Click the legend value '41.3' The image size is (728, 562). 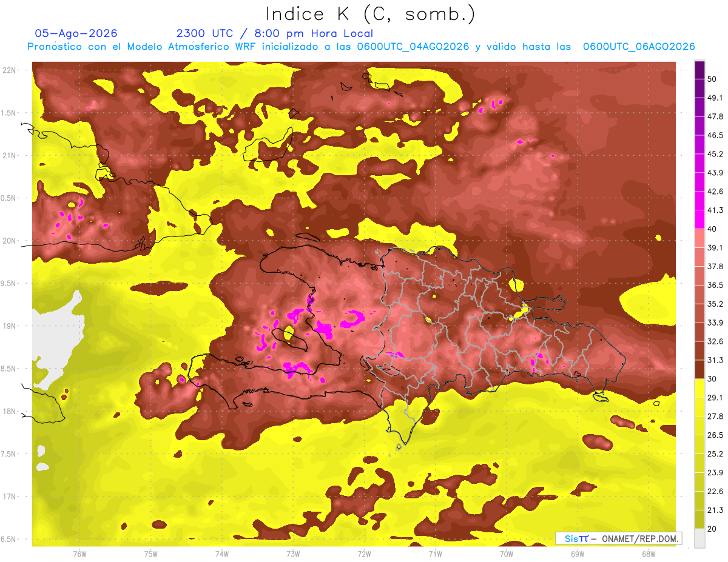click(x=715, y=210)
